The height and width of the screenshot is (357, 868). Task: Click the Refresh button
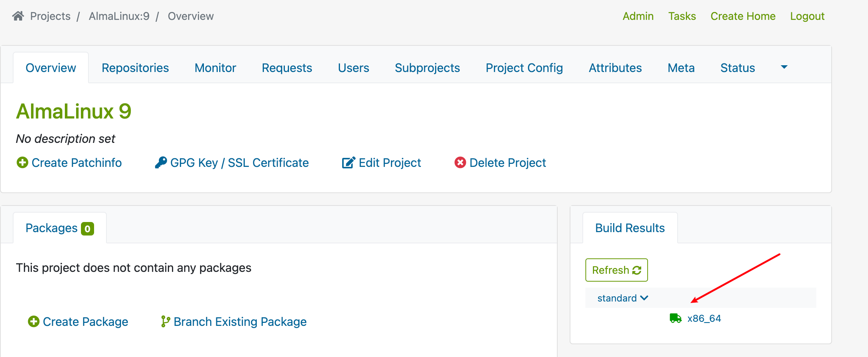click(617, 270)
